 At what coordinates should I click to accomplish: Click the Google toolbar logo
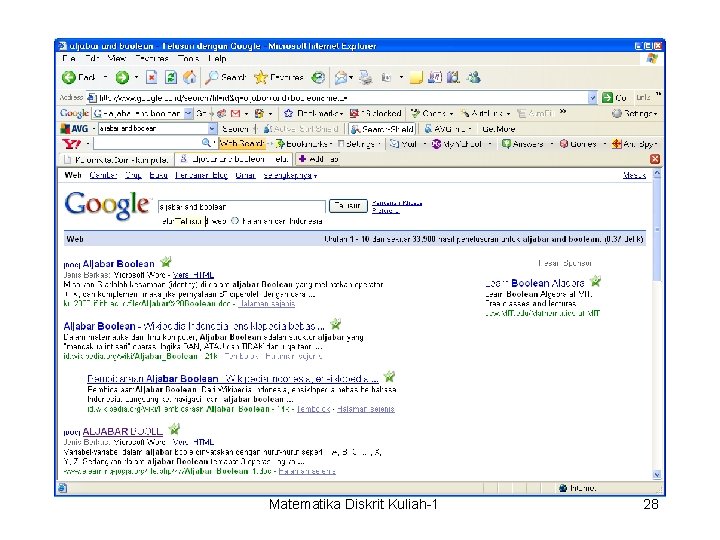pos(74,113)
